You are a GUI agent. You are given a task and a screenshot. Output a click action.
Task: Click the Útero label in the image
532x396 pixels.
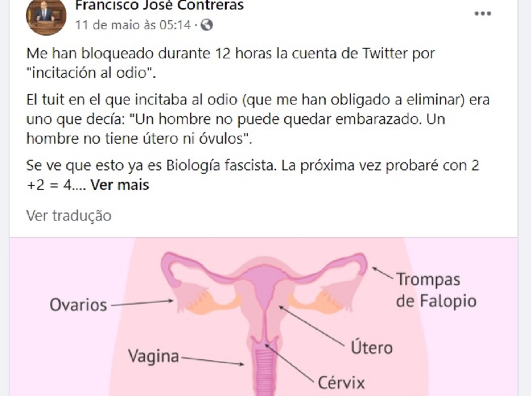pos(372,347)
